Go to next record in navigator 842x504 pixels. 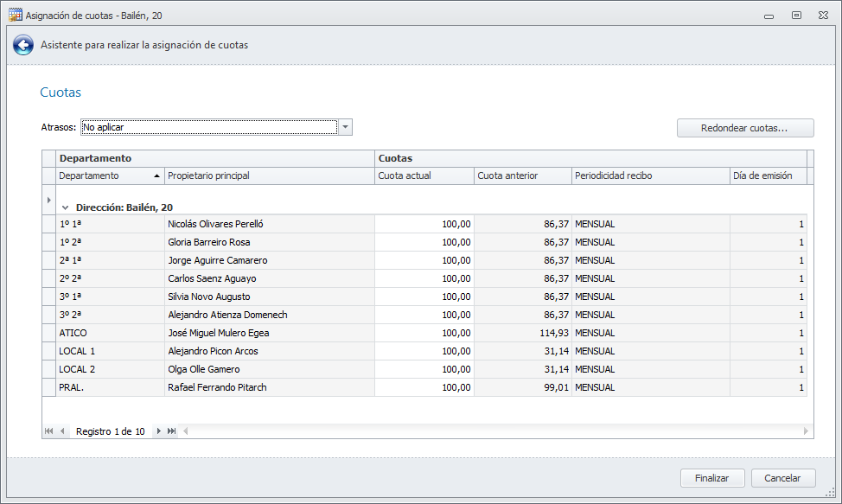pos(158,431)
